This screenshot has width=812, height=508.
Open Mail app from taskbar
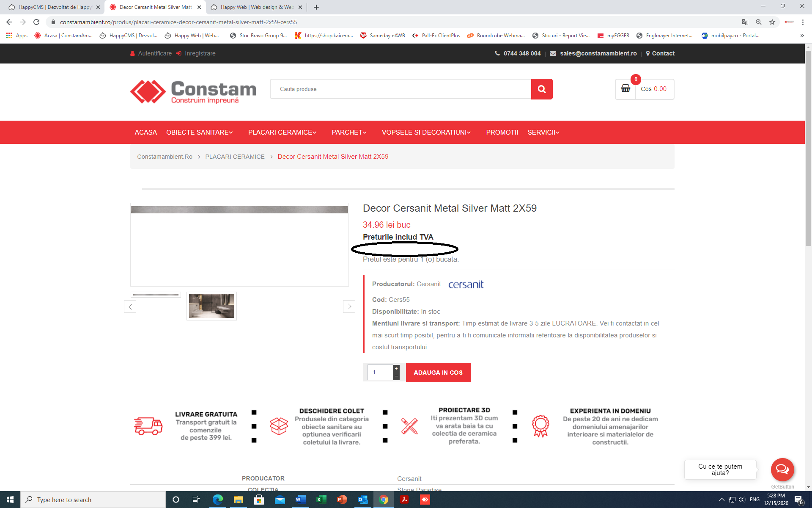coord(280,500)
